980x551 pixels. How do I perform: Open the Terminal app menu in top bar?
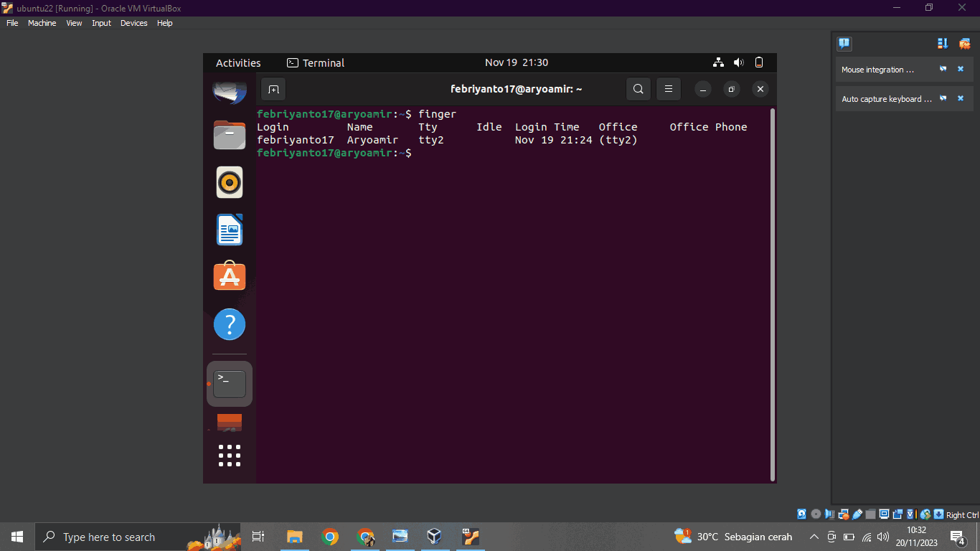pos(316,62)
